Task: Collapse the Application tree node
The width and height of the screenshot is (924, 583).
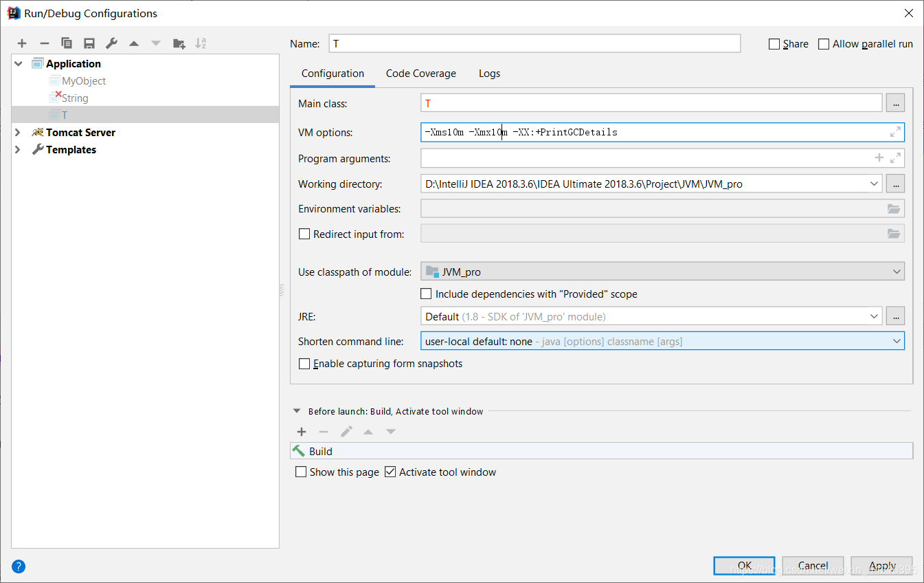Action: [18, 63]
